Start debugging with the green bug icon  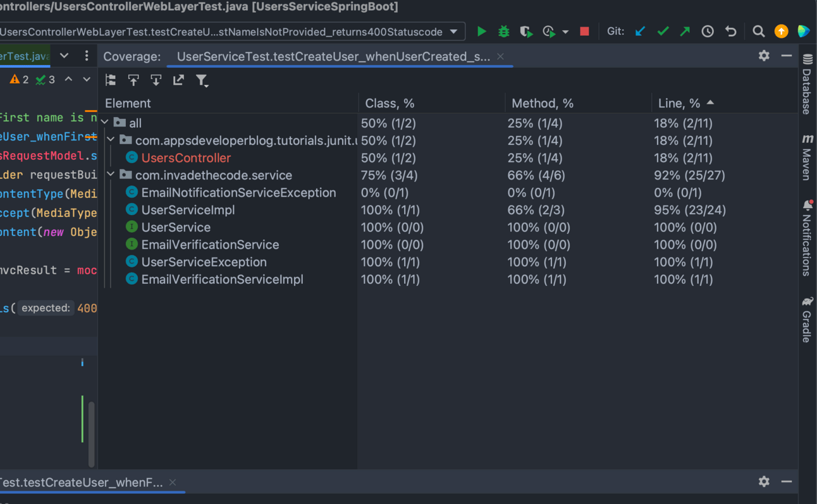(503, 32)
